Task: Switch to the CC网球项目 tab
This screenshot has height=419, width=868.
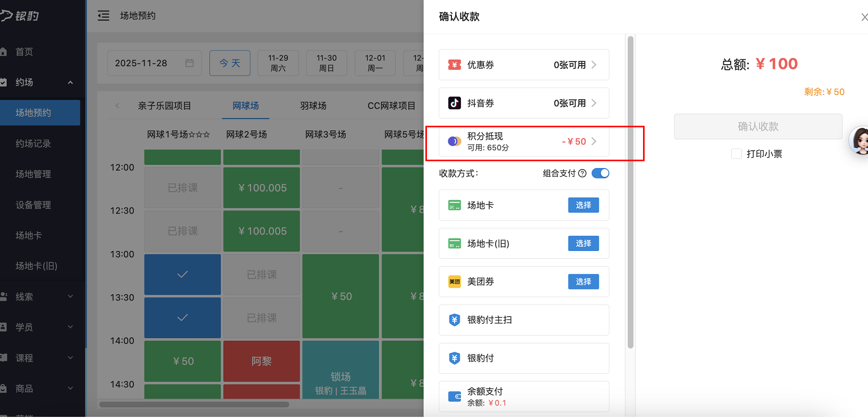Action: click(391, 106)
